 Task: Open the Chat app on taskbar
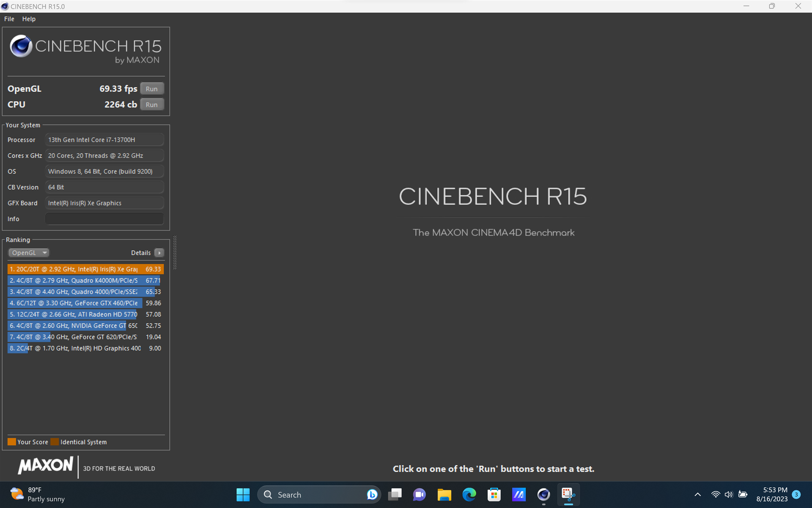point(419,494)
